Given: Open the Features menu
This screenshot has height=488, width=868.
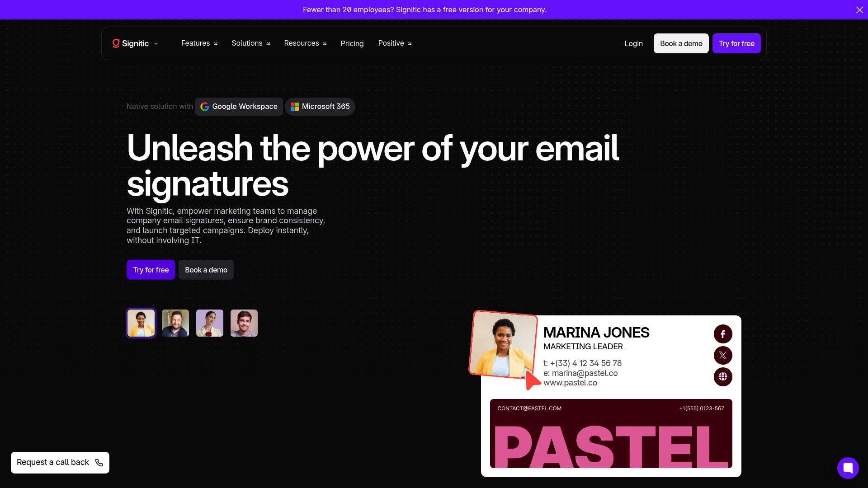Looking at the screenshot, I should [199, 43].
